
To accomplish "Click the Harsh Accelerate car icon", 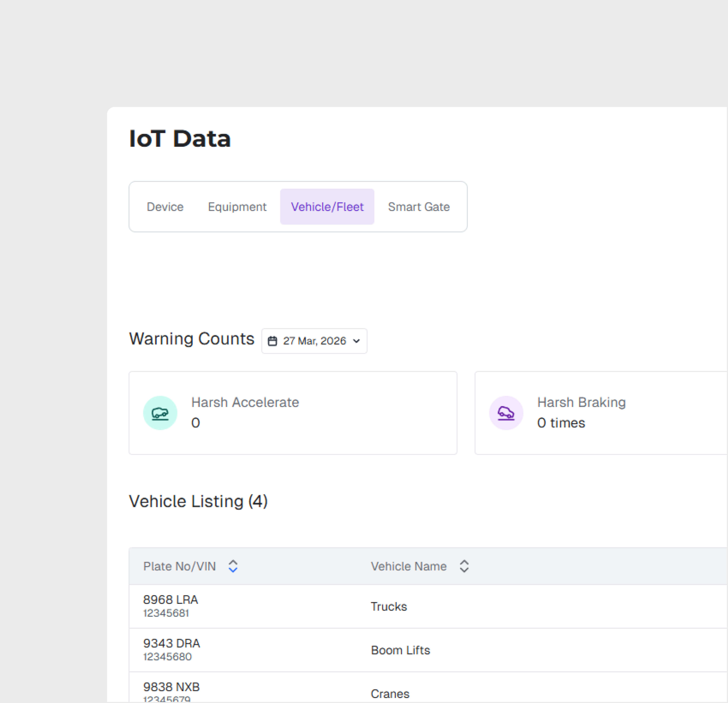I will (160, 412).
